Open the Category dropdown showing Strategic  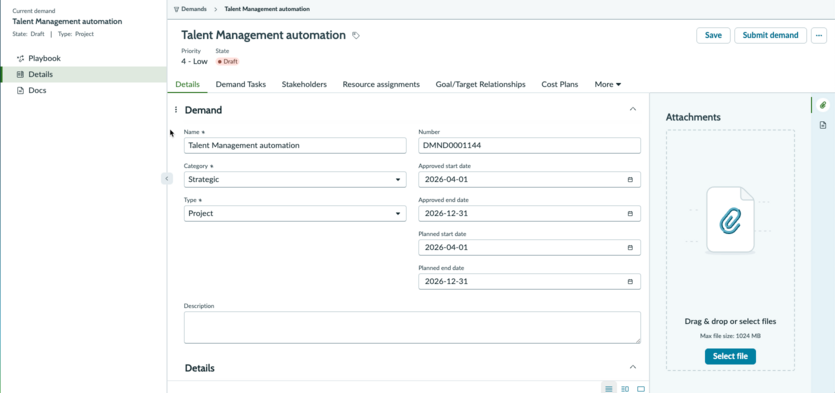[295, 179]
